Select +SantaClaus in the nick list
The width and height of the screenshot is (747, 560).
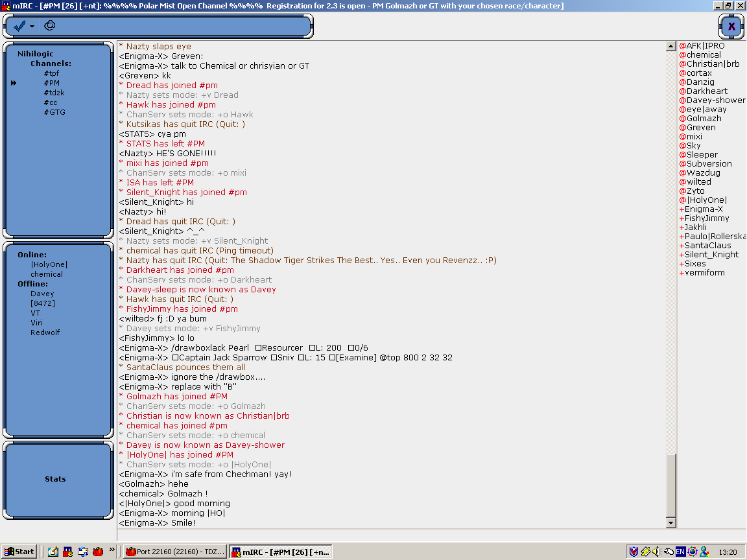pos(705,245)
